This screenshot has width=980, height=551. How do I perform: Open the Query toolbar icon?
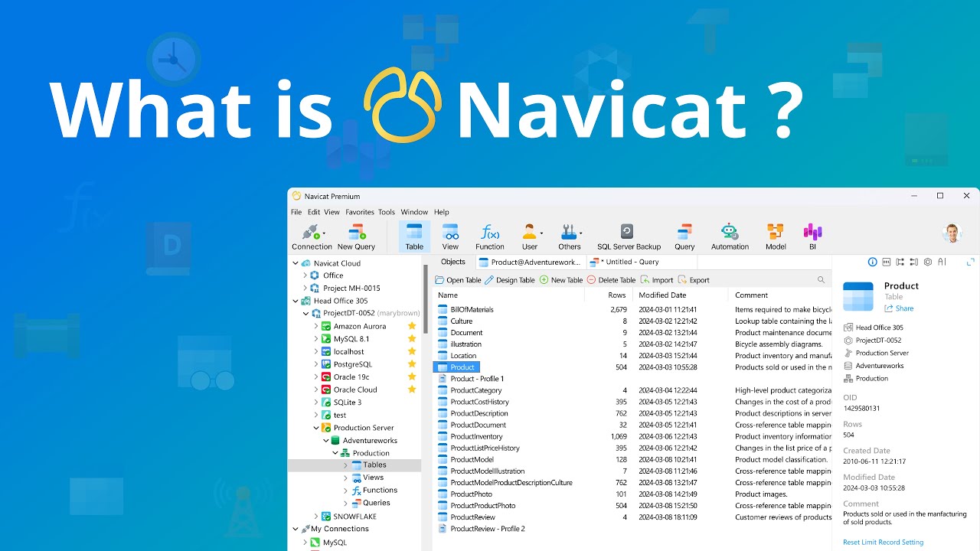pos(684,236)
